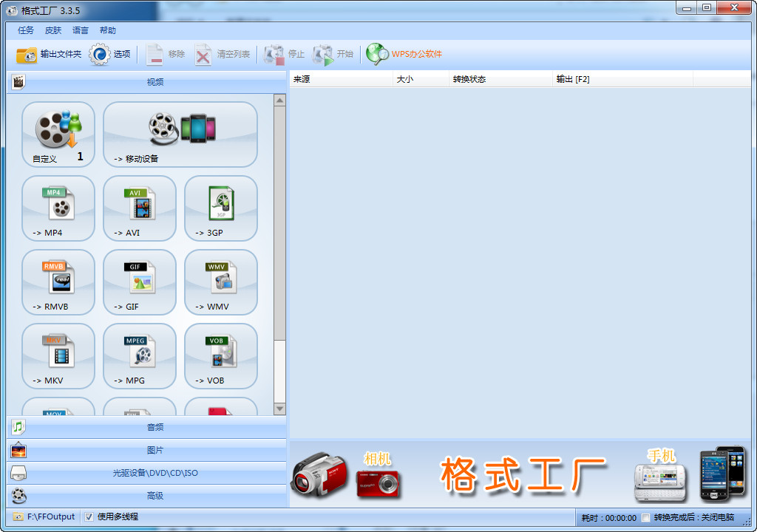This screenshot has height=532, width=757.
Task: Select the GIF conversion icon
Action: point(140,282)
